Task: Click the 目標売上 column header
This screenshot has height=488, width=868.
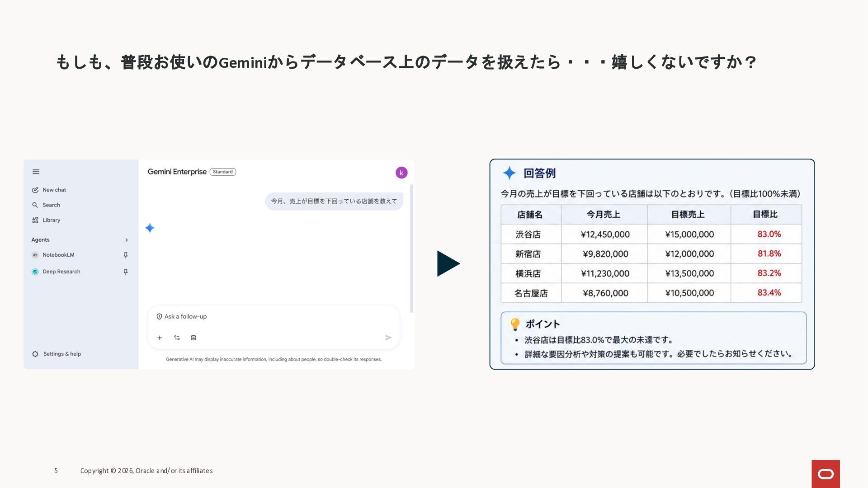Action: (688, 215)
